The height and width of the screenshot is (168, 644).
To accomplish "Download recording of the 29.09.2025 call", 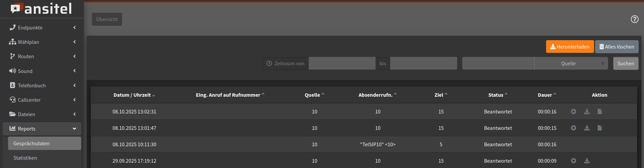I will click(x=587, y=161).
